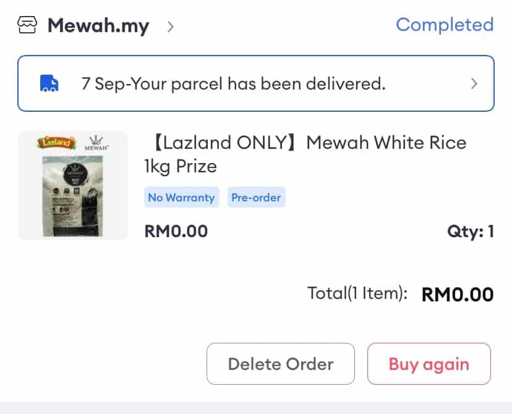Click the No Warranty tag
This screenshot has height=420, width=512.
coord(181,198)
